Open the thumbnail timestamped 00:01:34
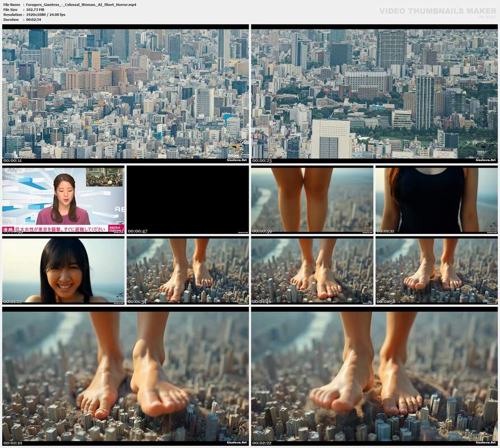The width and height of the screenshot is (500, 448). [x=188, y=270]
